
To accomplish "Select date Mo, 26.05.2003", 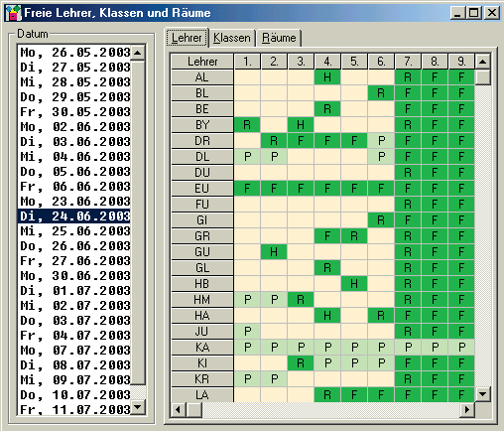I will (74, 53).
